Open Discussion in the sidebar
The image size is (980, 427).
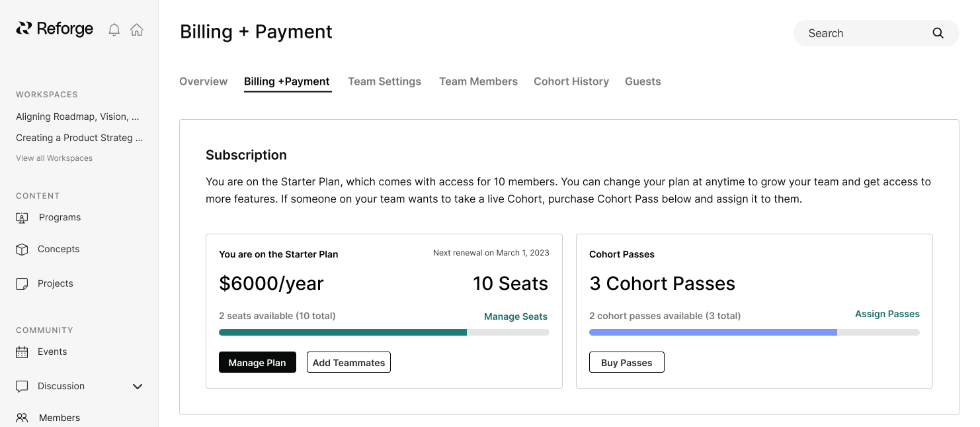pos(61,387)
